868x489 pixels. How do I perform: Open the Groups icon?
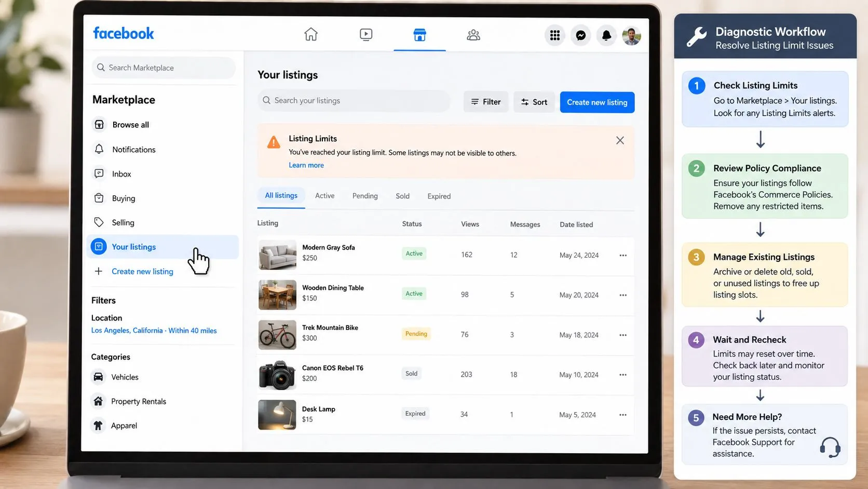click(x=473, y=35)
